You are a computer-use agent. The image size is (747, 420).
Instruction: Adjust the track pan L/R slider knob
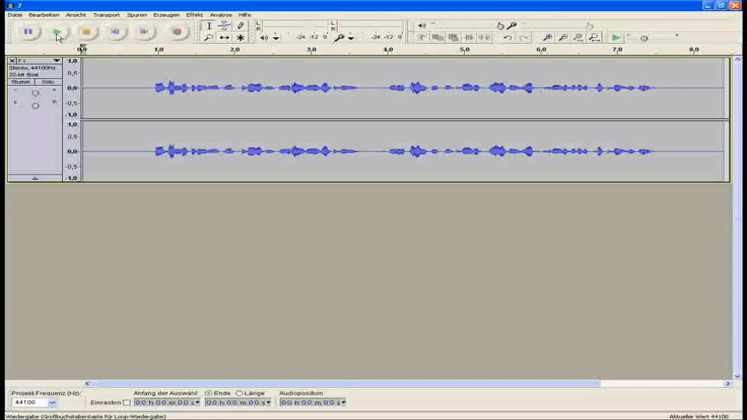[x=35, y=106]
